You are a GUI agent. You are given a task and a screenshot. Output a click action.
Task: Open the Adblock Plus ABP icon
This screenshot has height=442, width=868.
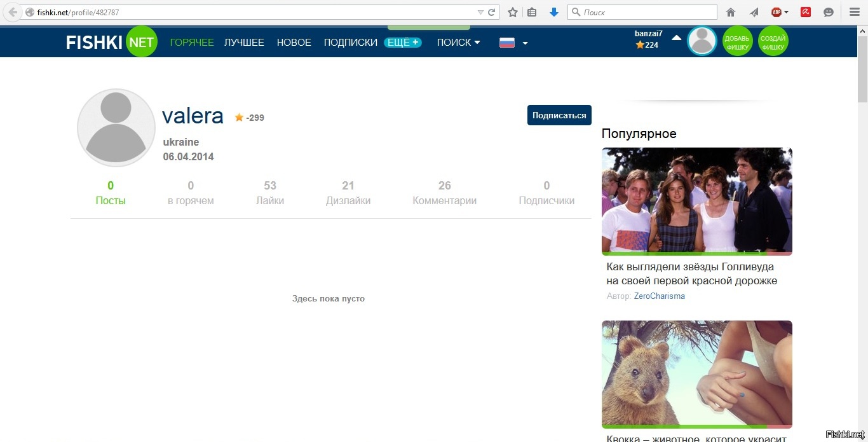tap(776, 12)
